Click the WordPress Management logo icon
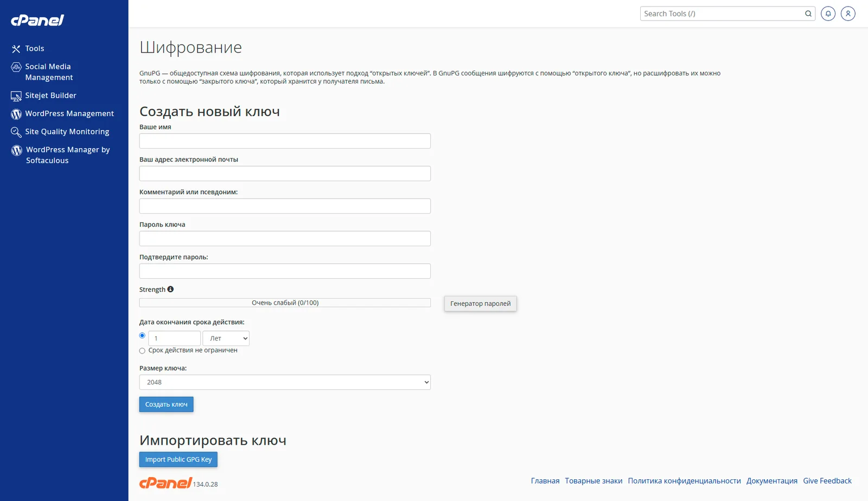 click(16, 114)
